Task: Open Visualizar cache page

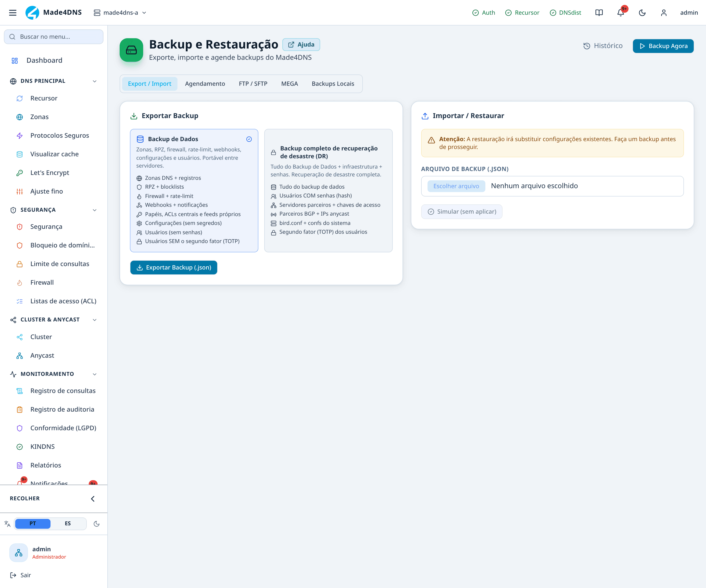Action: [x=54, y=154]
